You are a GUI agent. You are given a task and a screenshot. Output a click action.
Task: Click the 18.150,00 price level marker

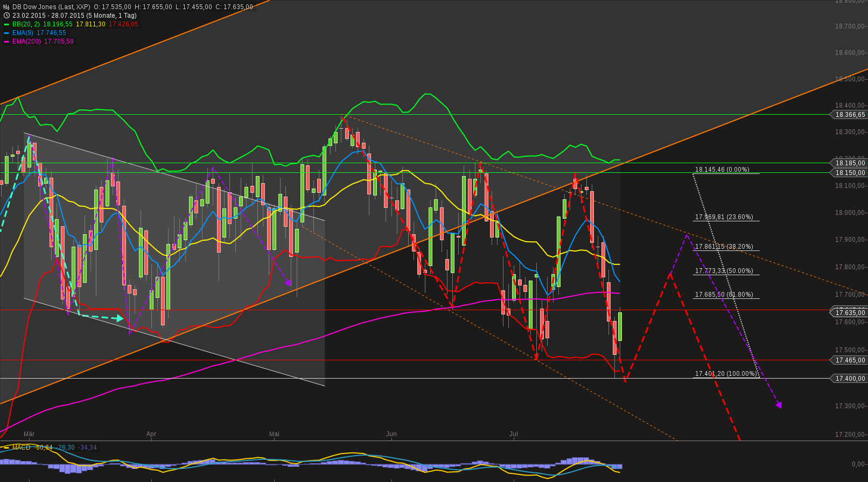(849, 173)
